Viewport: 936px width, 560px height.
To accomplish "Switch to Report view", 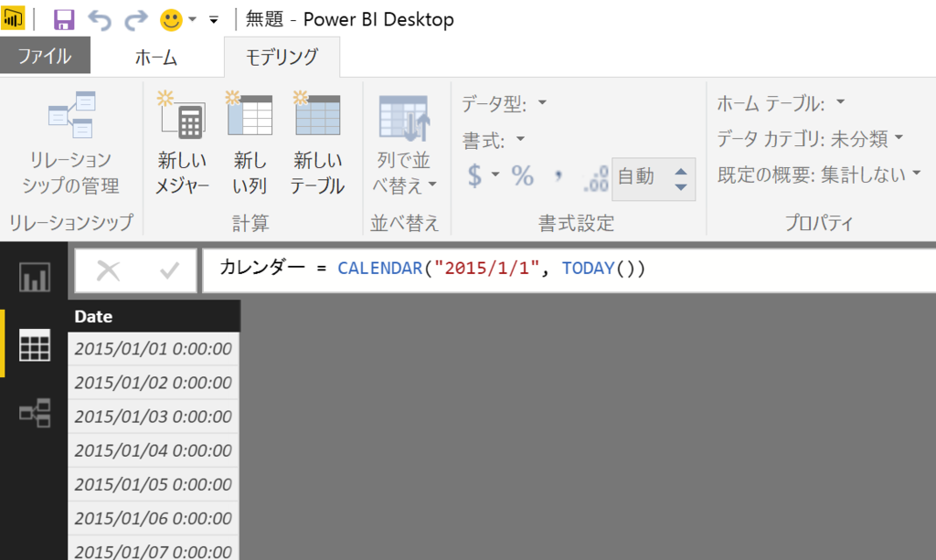I will [x=35, y=278].
